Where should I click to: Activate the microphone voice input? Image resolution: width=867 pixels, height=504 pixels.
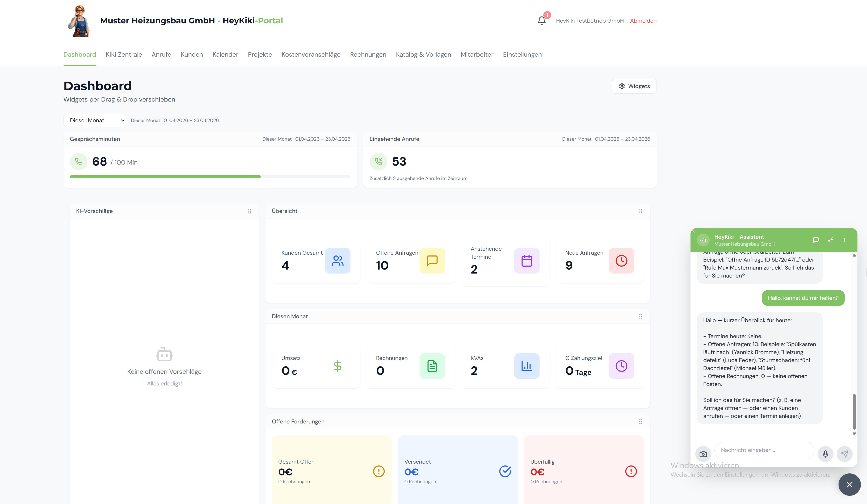click(x=825, y=454)
